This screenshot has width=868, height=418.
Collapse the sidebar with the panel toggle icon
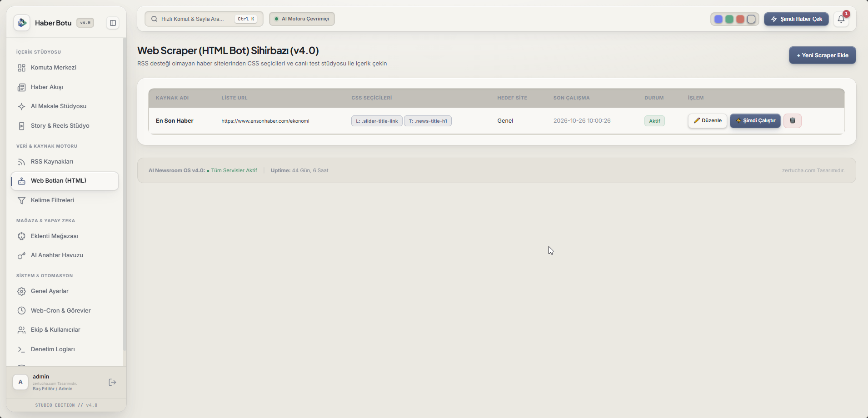[113, 23]
